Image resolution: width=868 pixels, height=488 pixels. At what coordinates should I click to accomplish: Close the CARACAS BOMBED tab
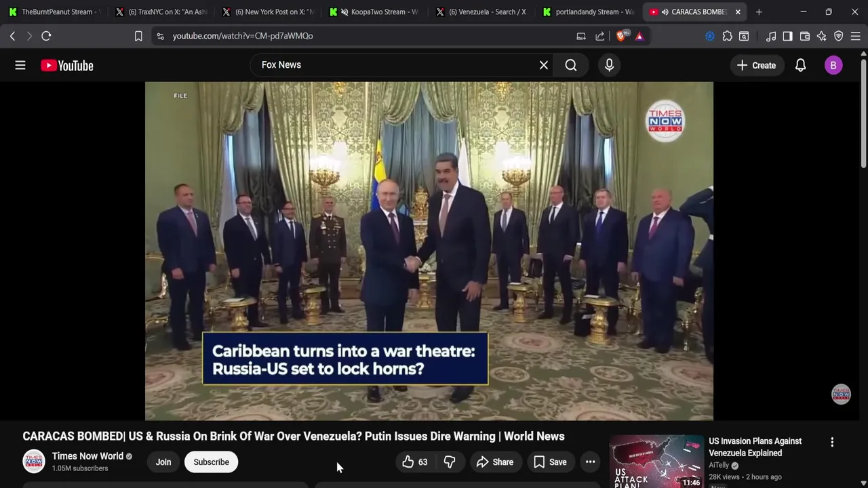point(738,12)
